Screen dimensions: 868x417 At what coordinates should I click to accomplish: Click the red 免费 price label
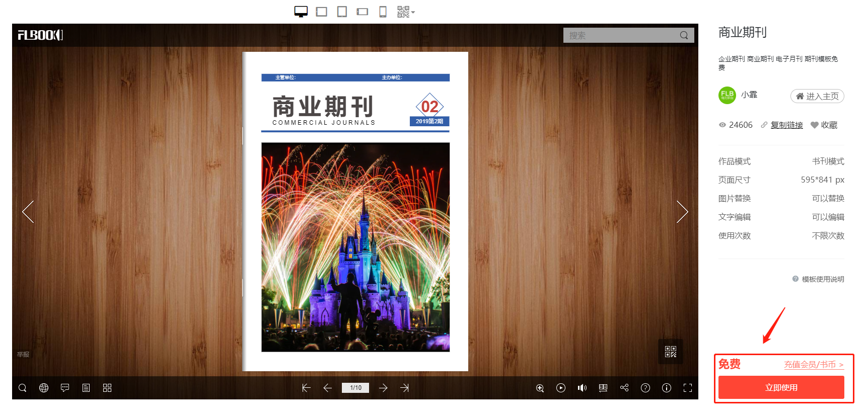click(x=730, y=364)
